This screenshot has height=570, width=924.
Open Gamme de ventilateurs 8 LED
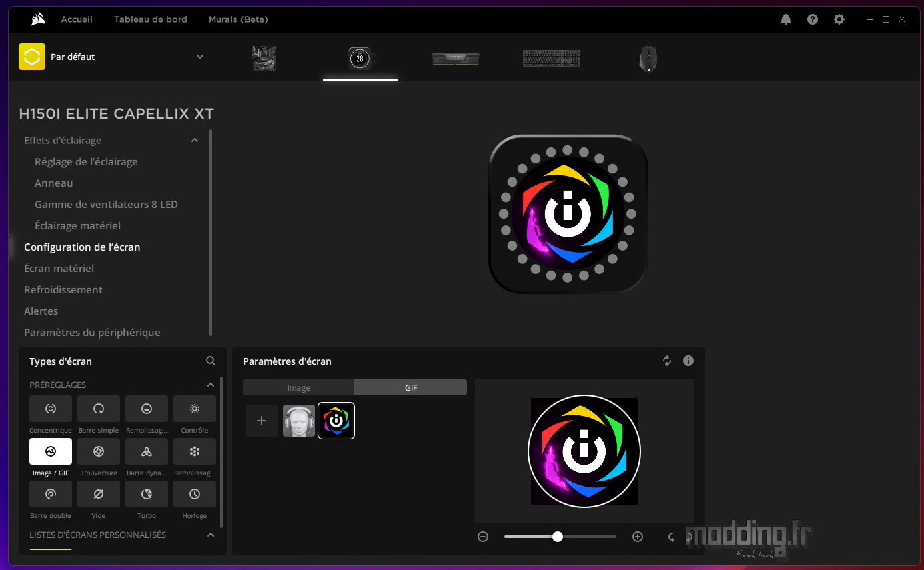(x=106, y=204)
